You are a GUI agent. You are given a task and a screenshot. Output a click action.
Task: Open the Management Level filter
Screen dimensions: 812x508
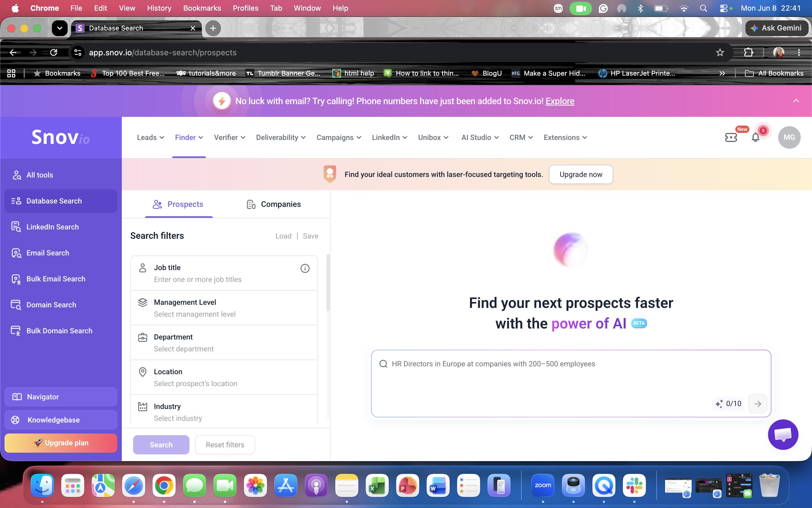point(224,308)
